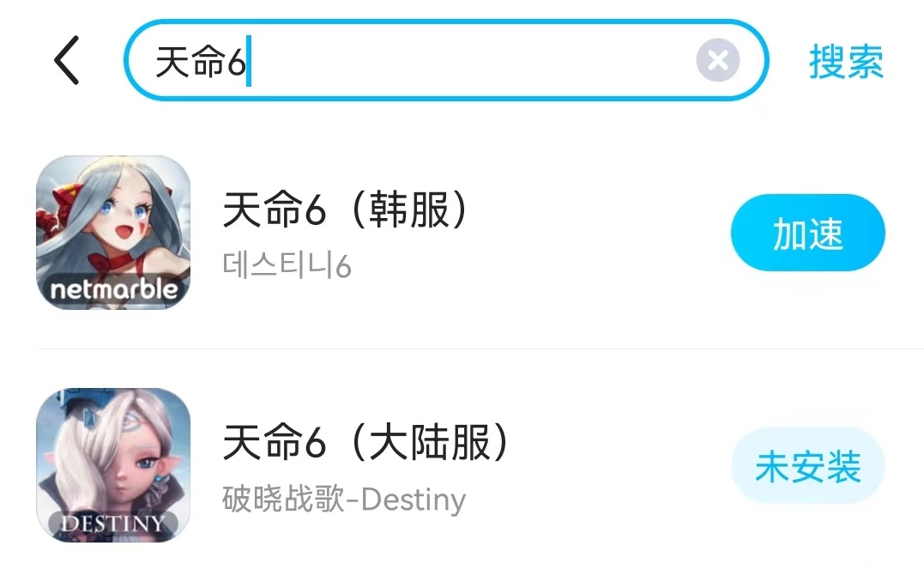Tap the 破晓战歌-Destiny subtitle
This screenshot has height=576, width=924.
coord(343,499)
